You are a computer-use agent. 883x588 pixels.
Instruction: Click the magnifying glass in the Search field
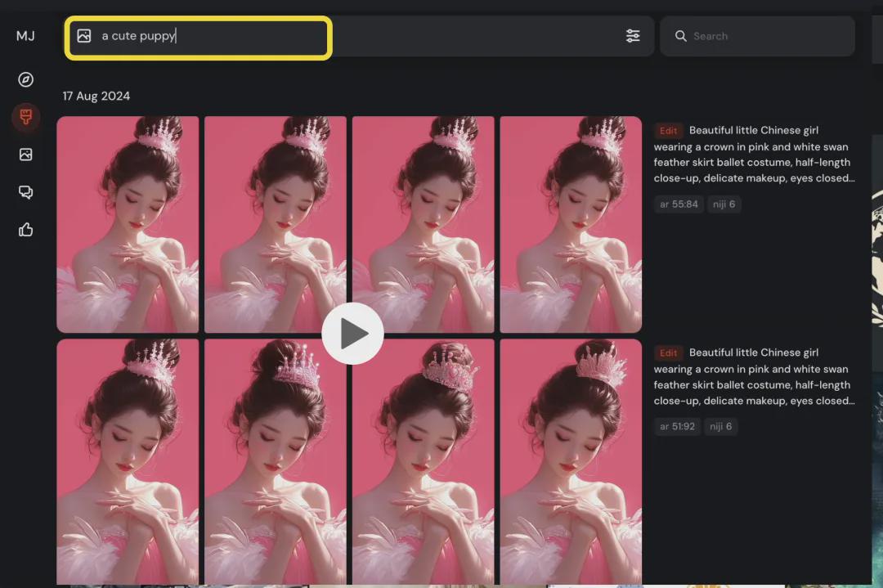(681, 36)
